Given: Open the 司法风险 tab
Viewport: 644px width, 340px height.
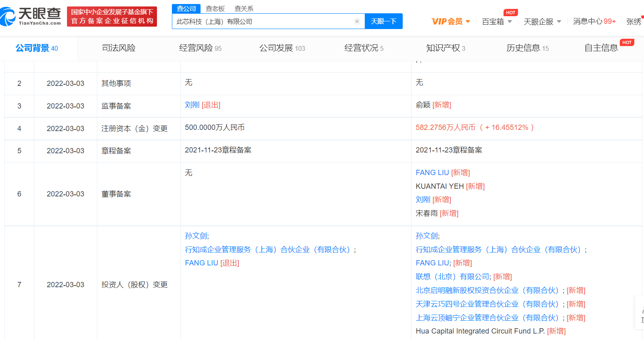Looking at the screenshot, I should (x=119, y=48).
